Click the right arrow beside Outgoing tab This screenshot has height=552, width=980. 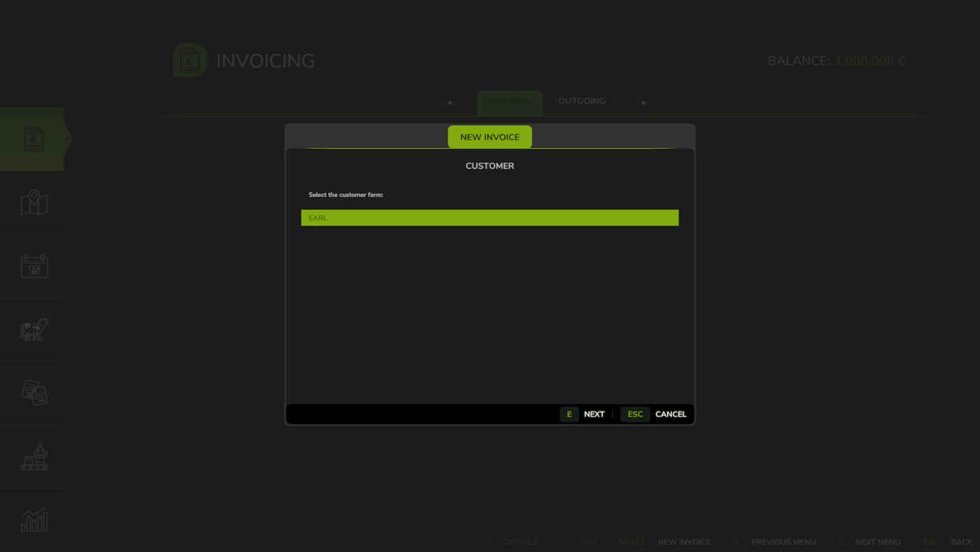point(643,102)
